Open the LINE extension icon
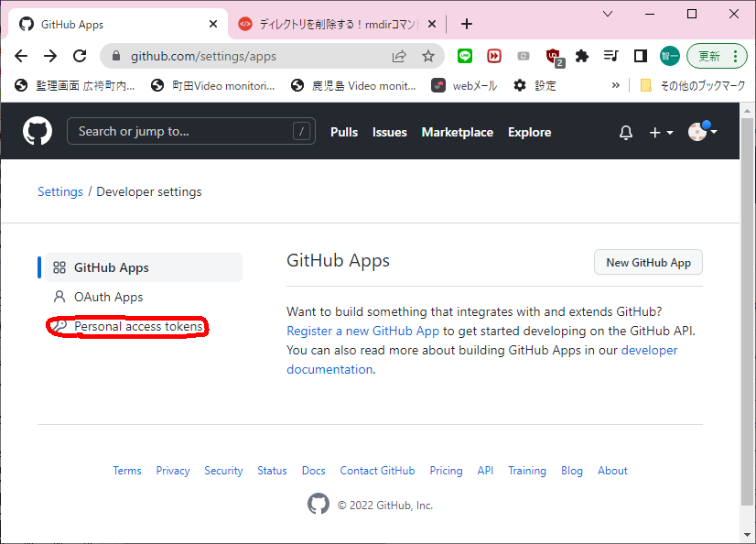756x544 pixels. pyautogui.click(x=465, y=56)
